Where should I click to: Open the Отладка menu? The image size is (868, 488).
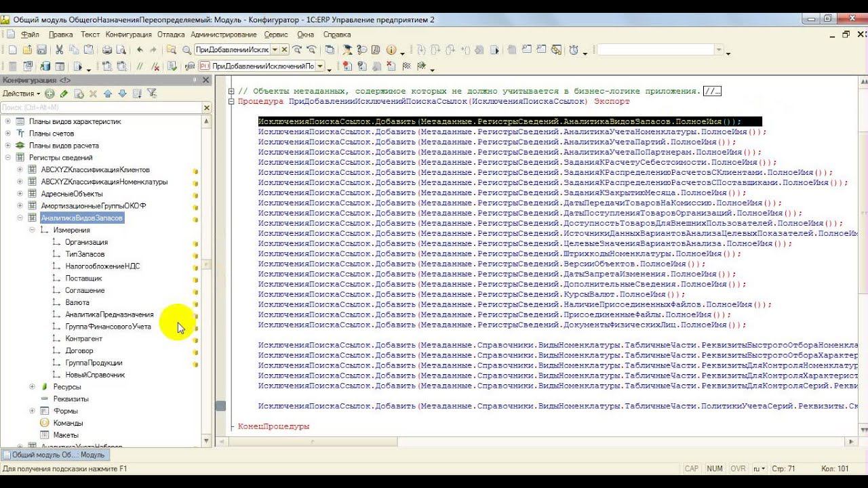point(171,35)
